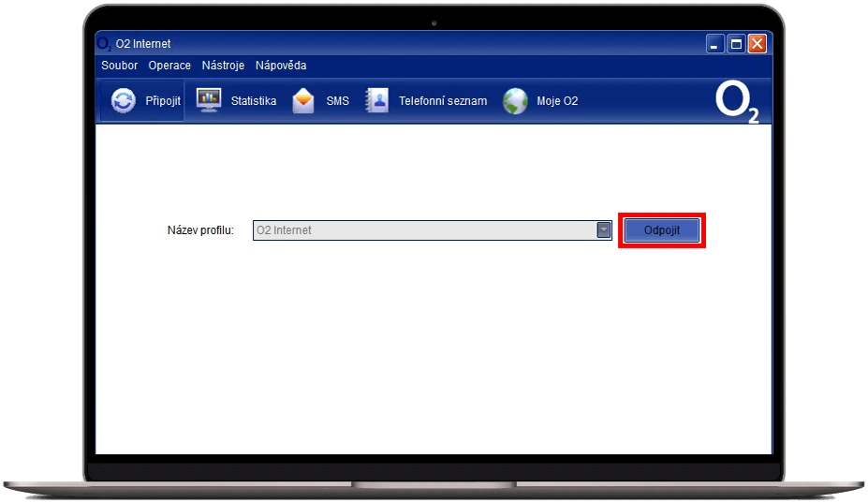
Task: Click the Název profilu label
Action: [200, 230]
